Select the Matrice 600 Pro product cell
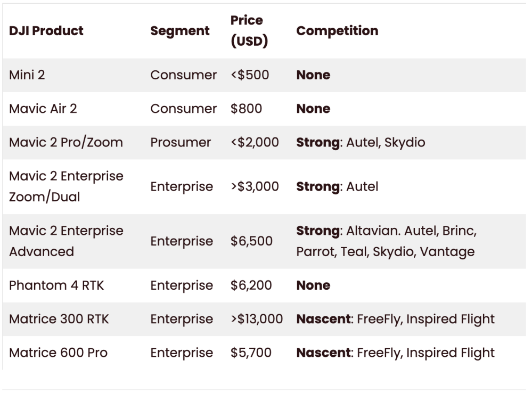This screenshot has height=393, width=532. click(58, 353)
